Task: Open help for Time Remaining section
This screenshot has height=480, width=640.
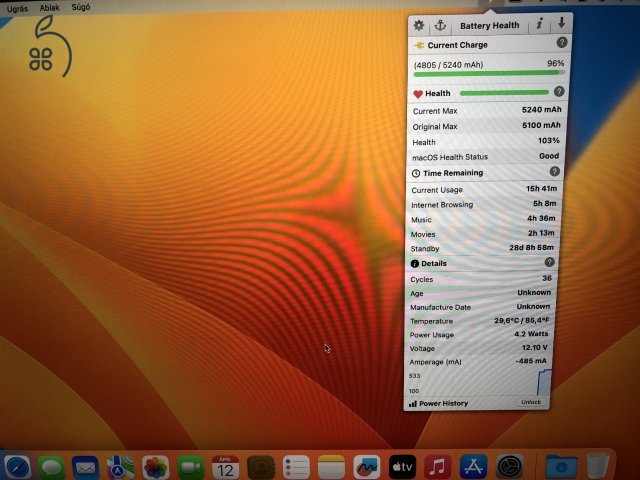Action: click(554, 171)
